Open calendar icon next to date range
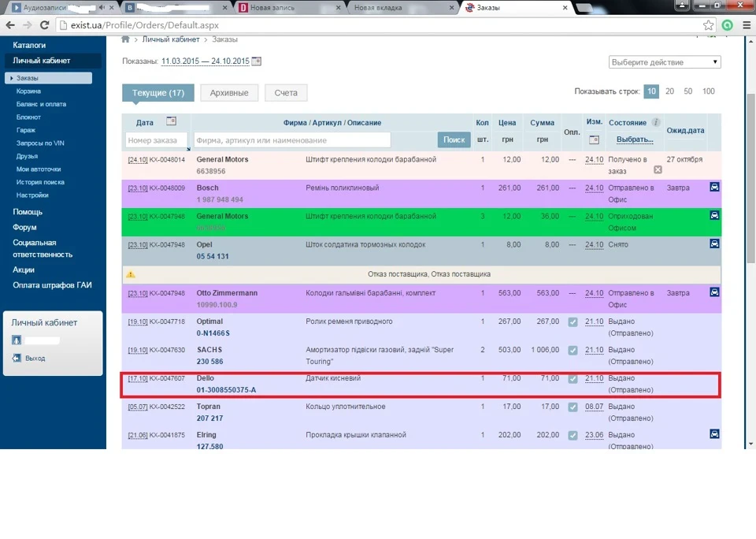The image size is (756, 539). pyautogui.click(x=257, y=61)
